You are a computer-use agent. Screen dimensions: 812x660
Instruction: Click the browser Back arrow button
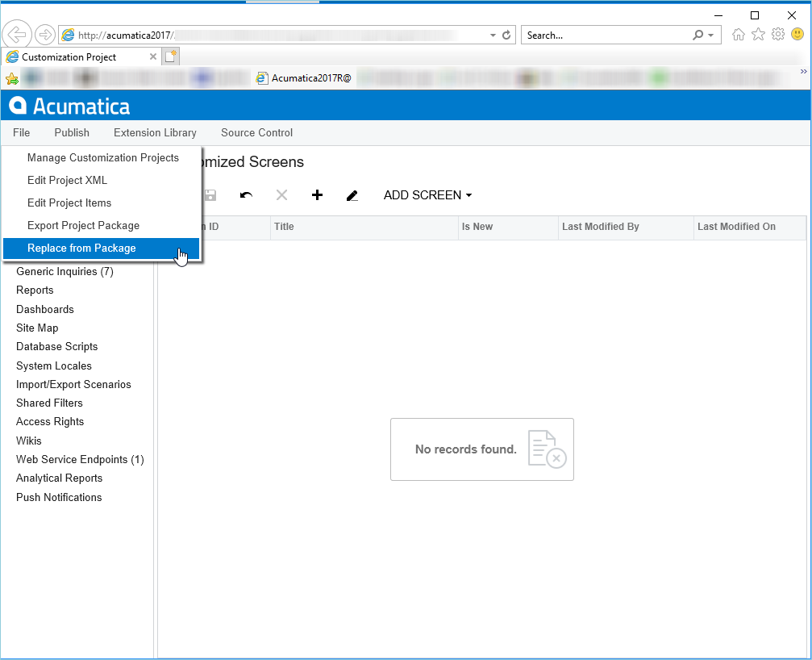[x=17, y=35]
